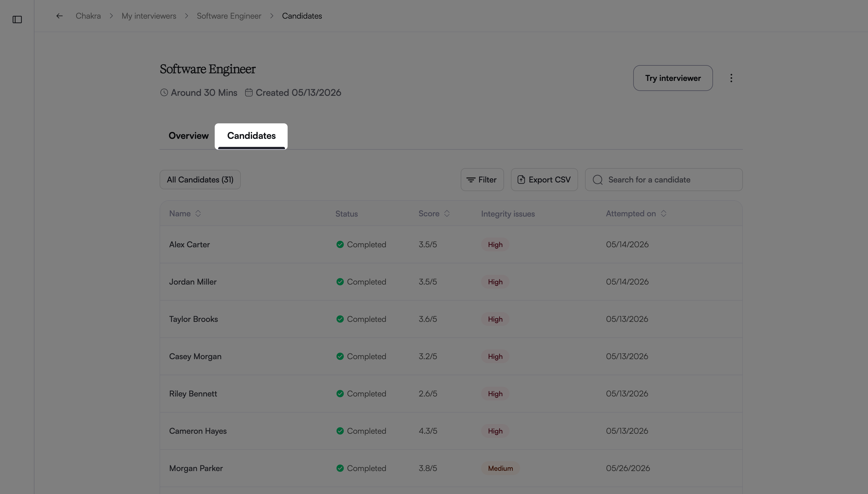Click the Export CSV file icon

pos(521,180)
